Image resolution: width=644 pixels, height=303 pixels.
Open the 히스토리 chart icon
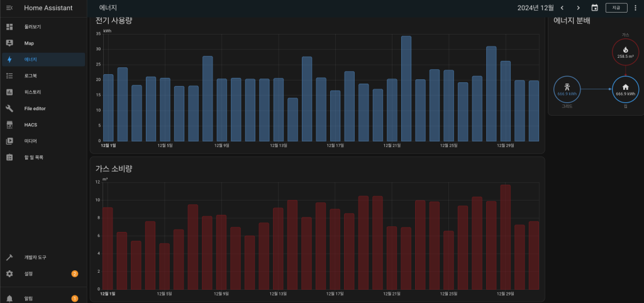[9, 92]
